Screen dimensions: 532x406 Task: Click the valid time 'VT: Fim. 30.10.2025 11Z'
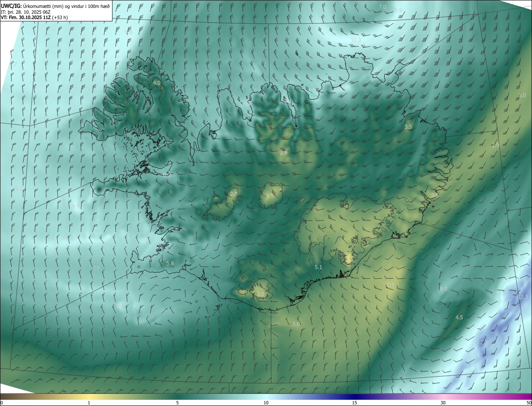point(25,17)
